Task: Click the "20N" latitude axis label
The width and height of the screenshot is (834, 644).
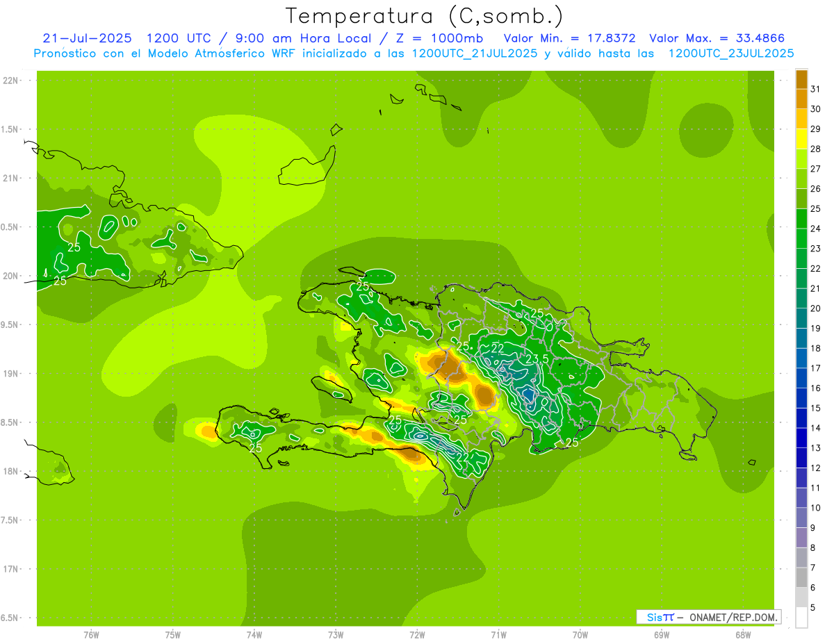Action: click(x=10, y=276)
